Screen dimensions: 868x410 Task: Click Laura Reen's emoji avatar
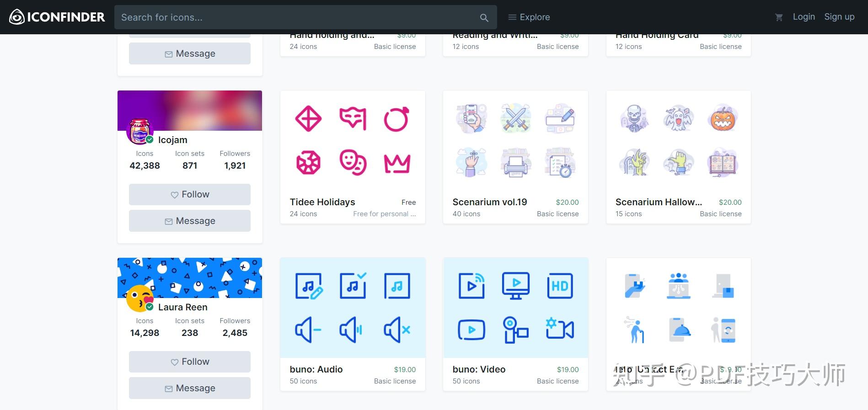pos(139,298)
